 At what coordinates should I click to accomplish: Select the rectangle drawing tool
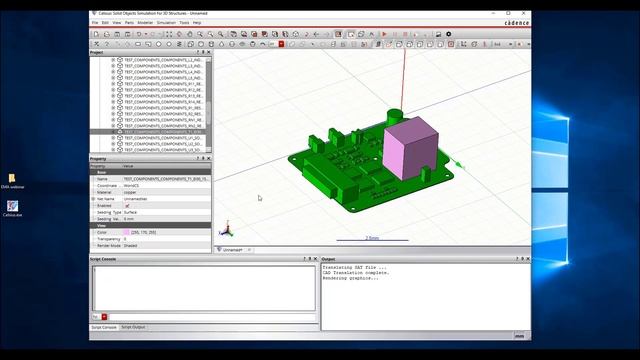click(138, 44)
